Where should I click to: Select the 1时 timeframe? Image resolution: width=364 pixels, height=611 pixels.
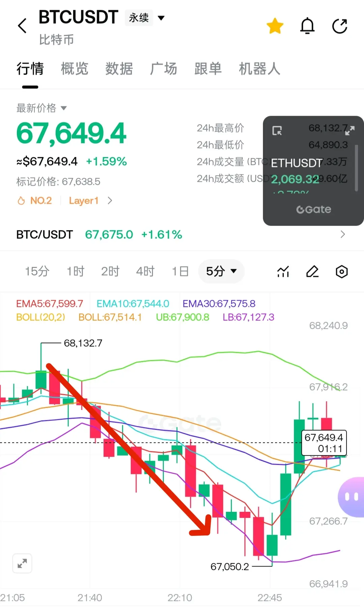[x=75, y=271]
